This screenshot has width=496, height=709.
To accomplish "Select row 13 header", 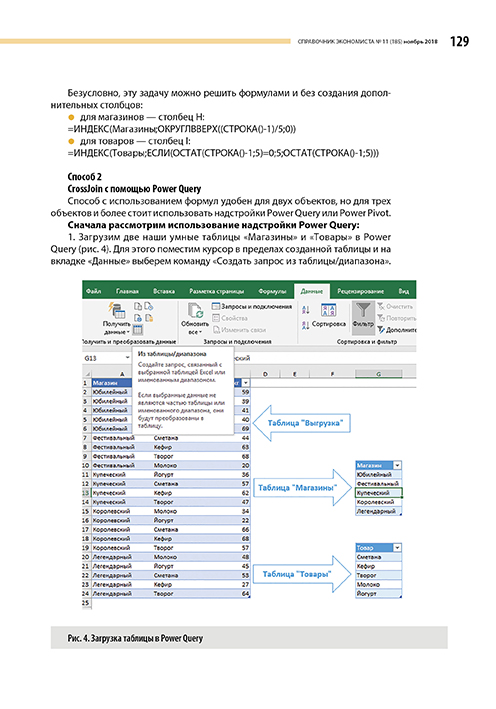I will click(x=86, y=493).
